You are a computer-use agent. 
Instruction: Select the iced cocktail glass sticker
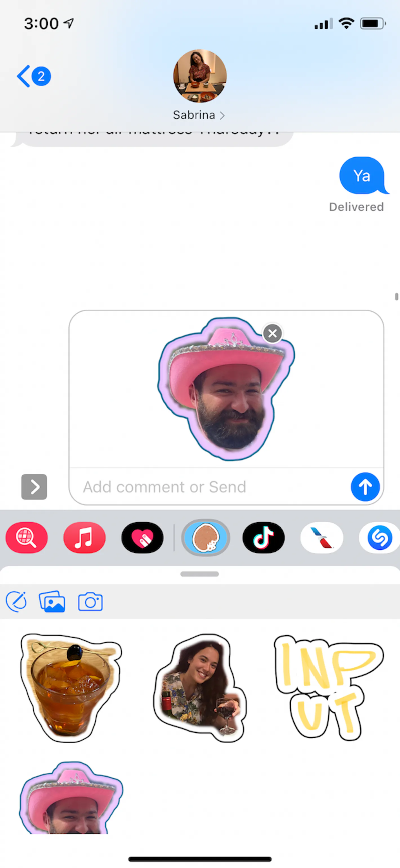pos(71,688)
